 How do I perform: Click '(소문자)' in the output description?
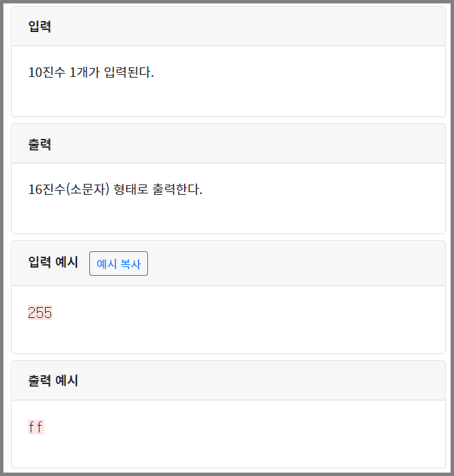click(87, 189)
